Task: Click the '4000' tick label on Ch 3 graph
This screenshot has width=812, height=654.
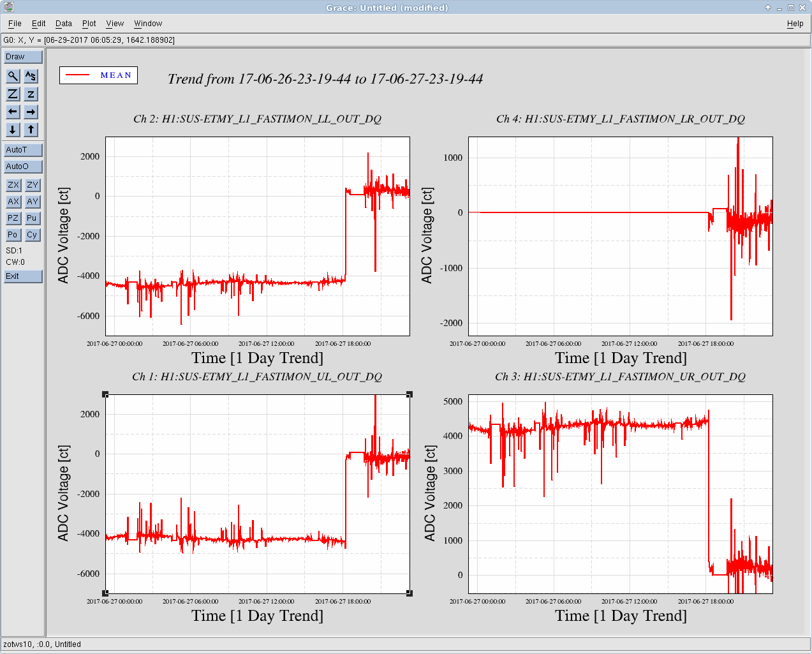Action: 453,436
